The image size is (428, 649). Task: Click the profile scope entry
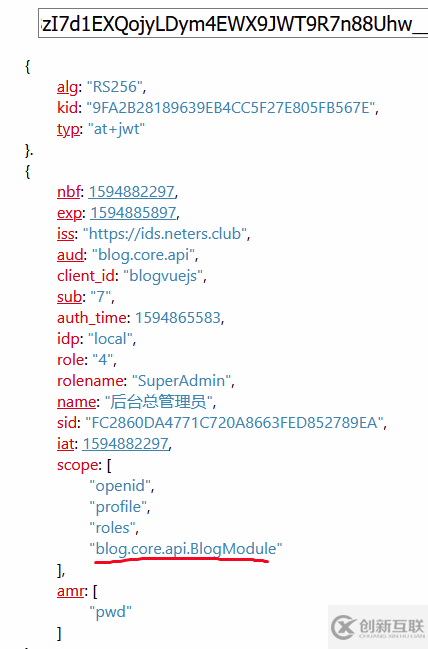coord(118,507)
